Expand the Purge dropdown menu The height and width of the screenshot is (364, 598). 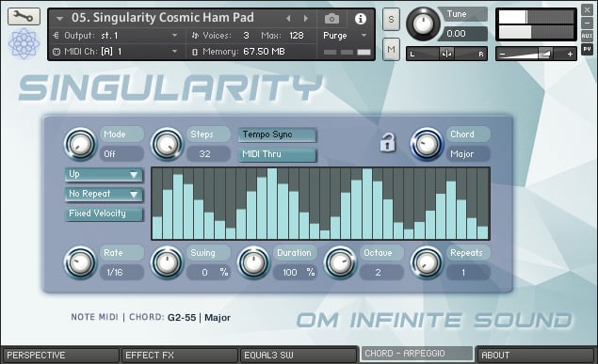(x=345, y=36)
